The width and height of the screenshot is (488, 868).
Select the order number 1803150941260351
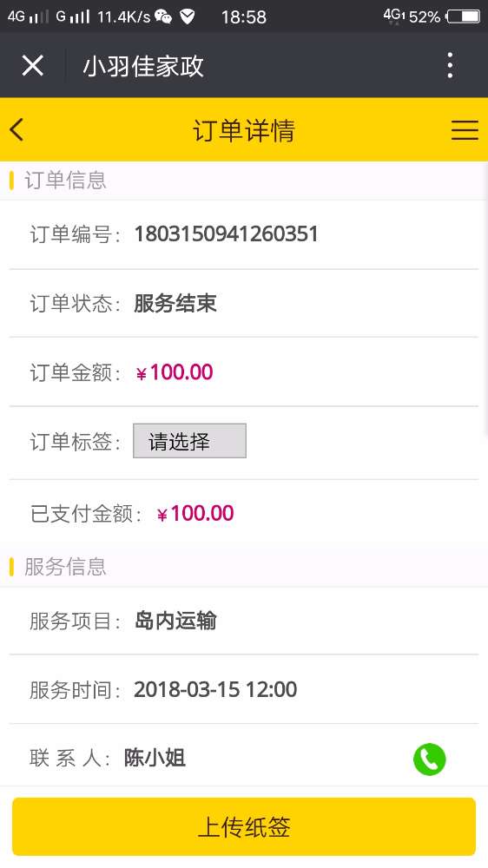click(226, 233)
